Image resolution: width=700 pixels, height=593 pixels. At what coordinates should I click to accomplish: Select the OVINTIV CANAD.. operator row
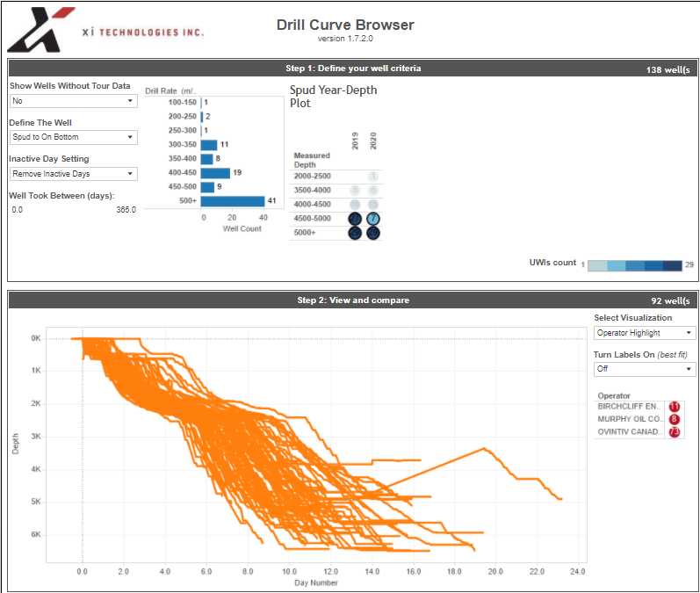639,432
